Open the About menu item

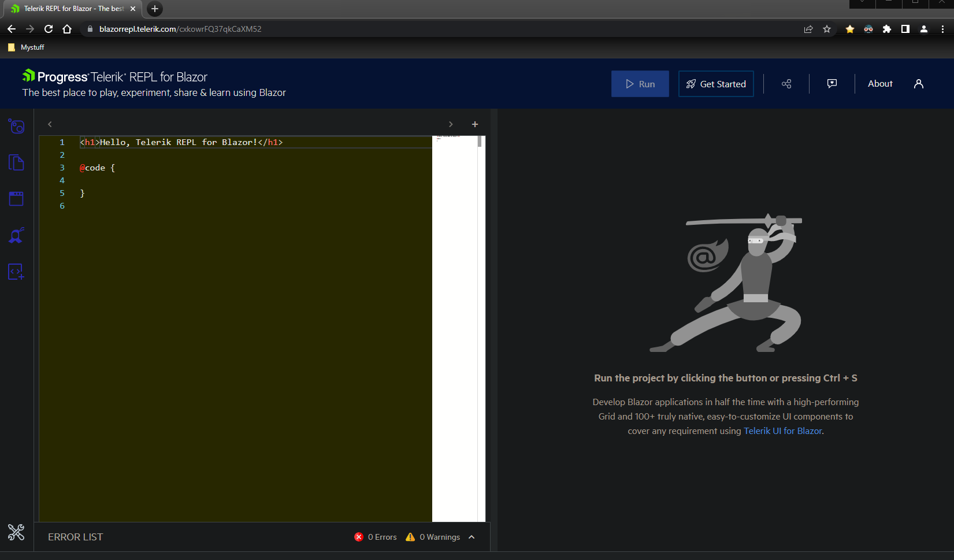click(880, 84)
